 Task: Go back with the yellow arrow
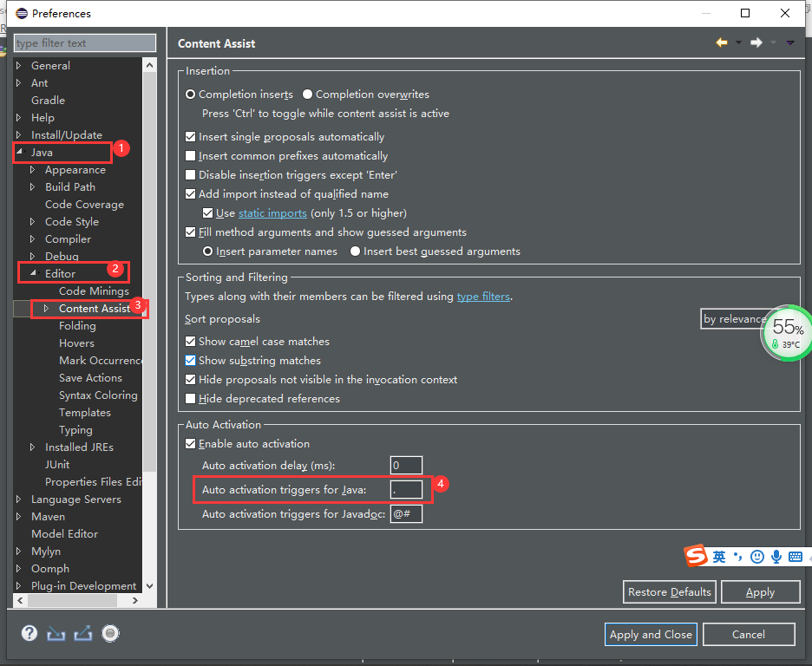pos(722,42)
